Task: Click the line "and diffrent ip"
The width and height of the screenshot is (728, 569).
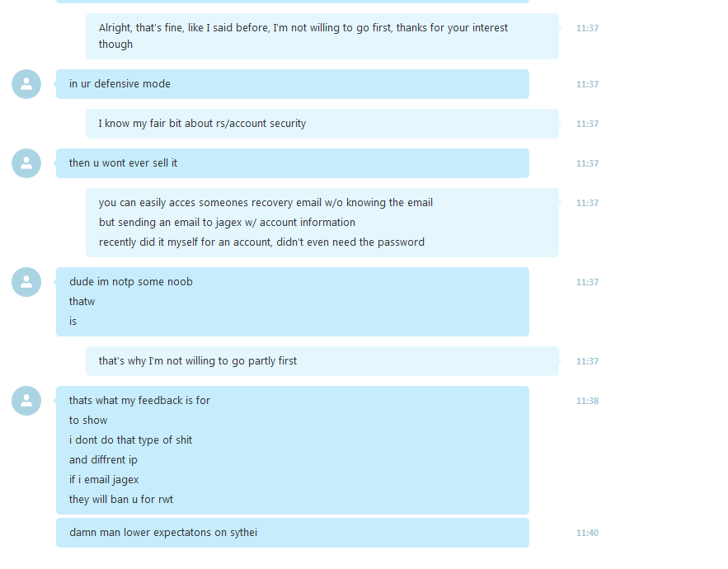Action: 103,460
